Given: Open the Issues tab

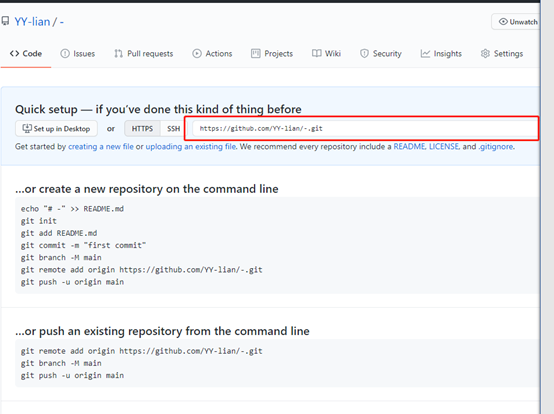Looking at the screenshot, I should pyautogui.click(x=78, y=54).
